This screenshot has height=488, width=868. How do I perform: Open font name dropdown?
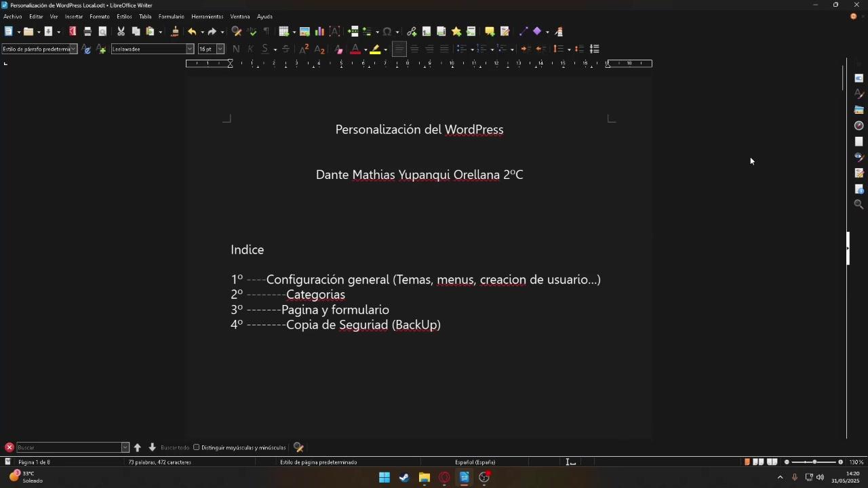[x=190, y=49]
